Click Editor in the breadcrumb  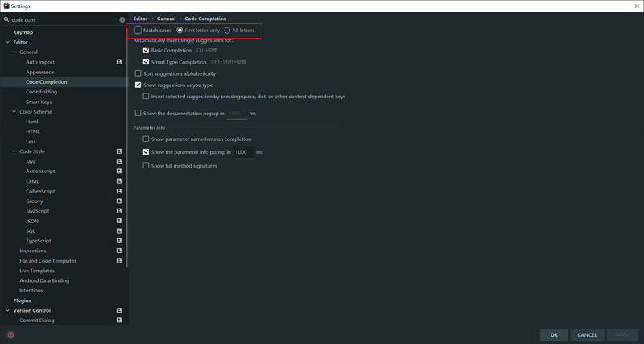pyautogui.click(x=140, y=19)
